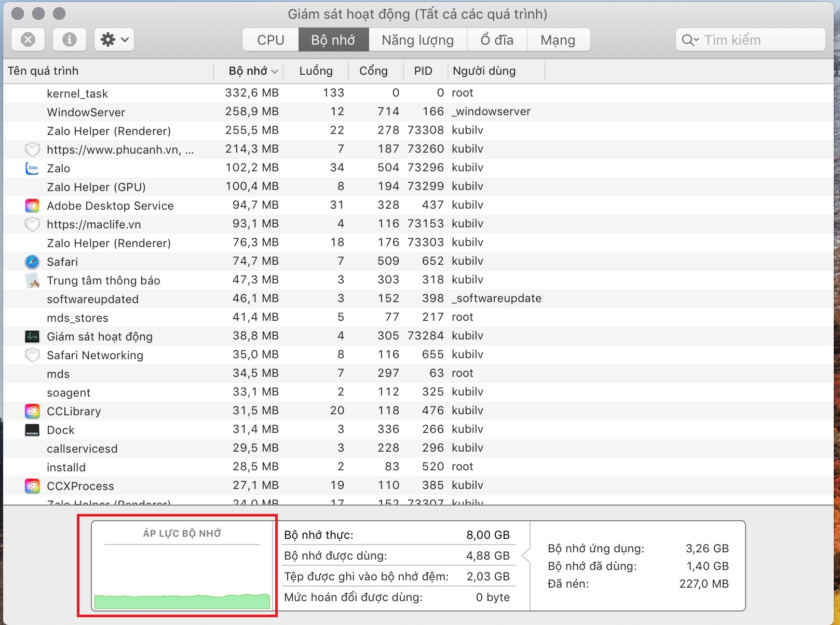Select the installd process row

pos(418,467)
